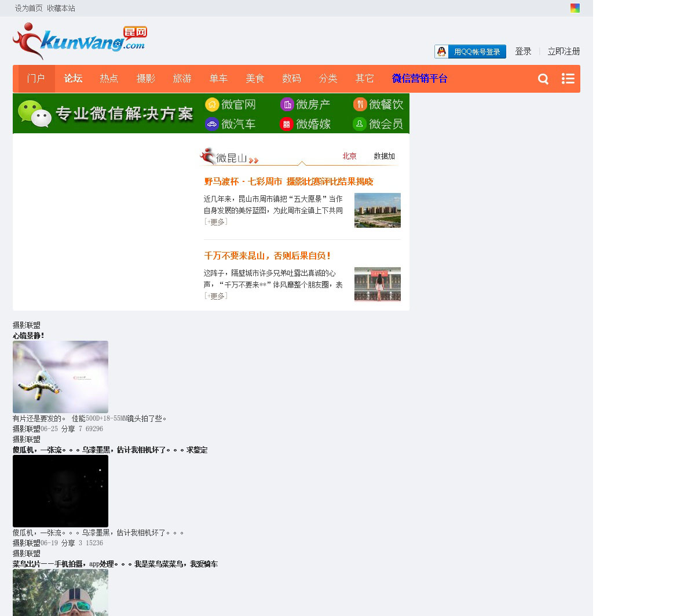Click 分享 on the 06-19 post
This screenshot has height=616, width=695.
68,543
